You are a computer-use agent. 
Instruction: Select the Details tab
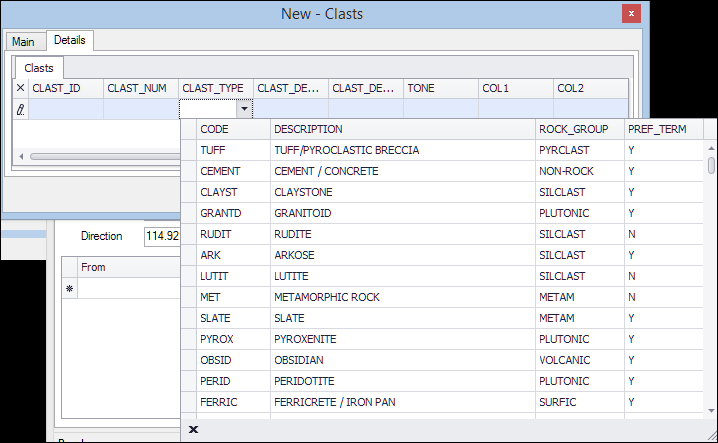(x=70, y=41)
